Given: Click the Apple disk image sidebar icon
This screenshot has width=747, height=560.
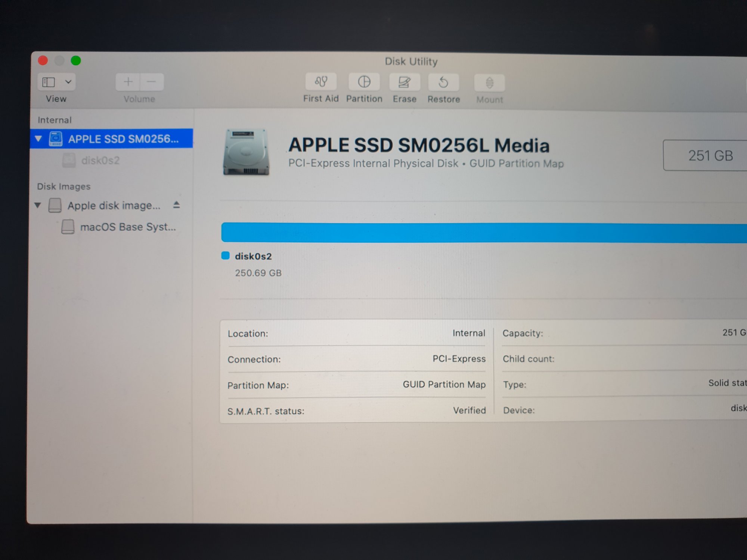Looking at the screenshot, I should click(x=55, y=205).
